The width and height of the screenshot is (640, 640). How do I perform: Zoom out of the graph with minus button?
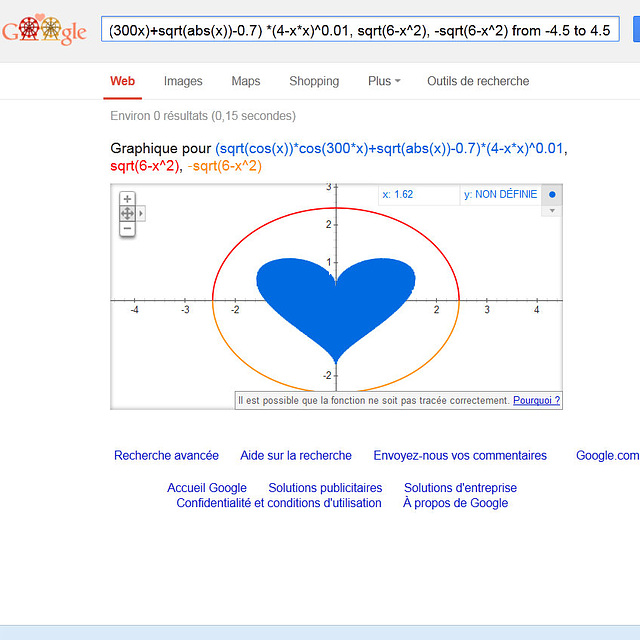tap(127, 229)
